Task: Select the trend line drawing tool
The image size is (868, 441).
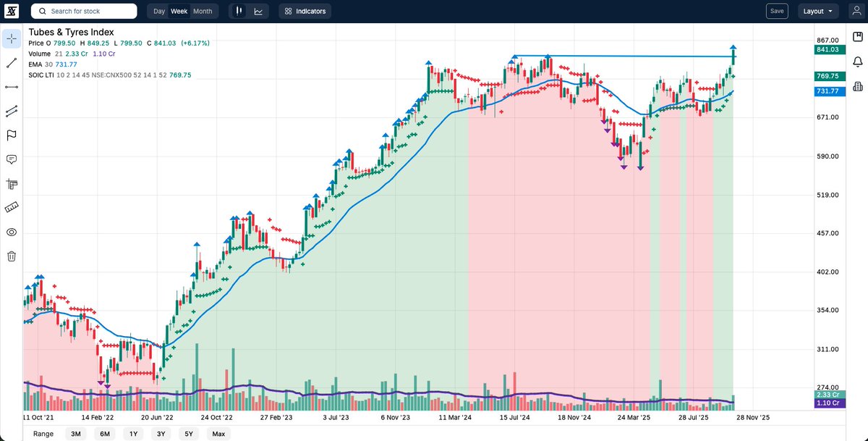Action: point(12,63)
